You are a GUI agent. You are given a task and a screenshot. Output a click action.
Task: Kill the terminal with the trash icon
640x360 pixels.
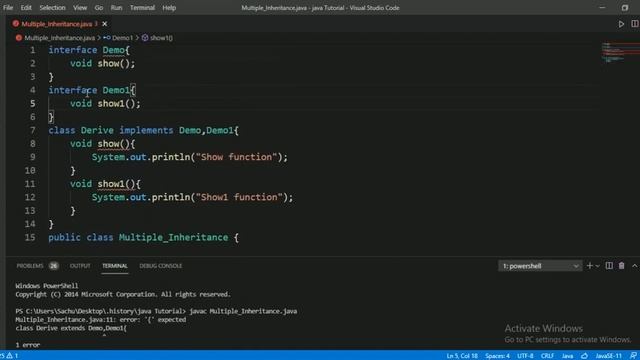click(621, 266)
